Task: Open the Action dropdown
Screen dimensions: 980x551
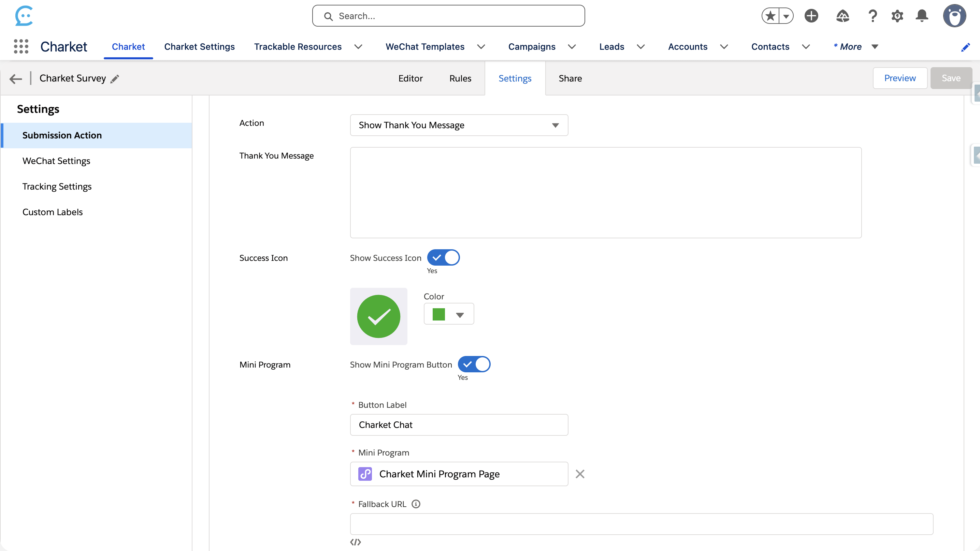Action: point(459,125)
